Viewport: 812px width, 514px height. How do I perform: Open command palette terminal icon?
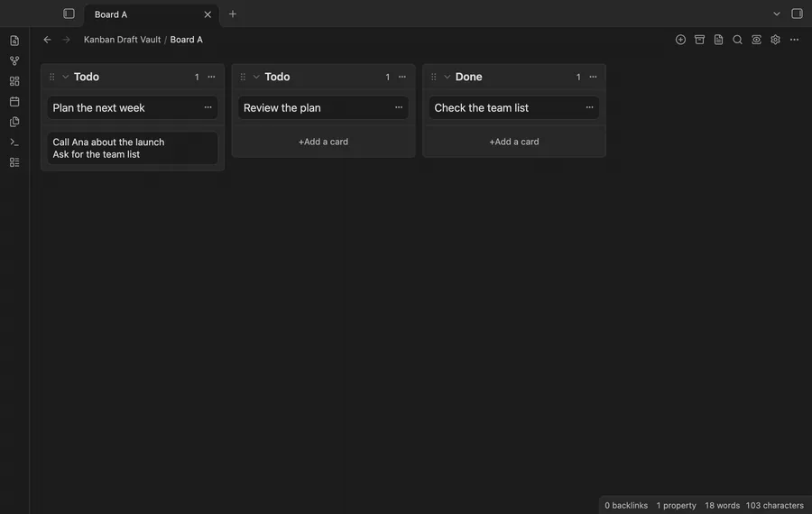(14, 142)
